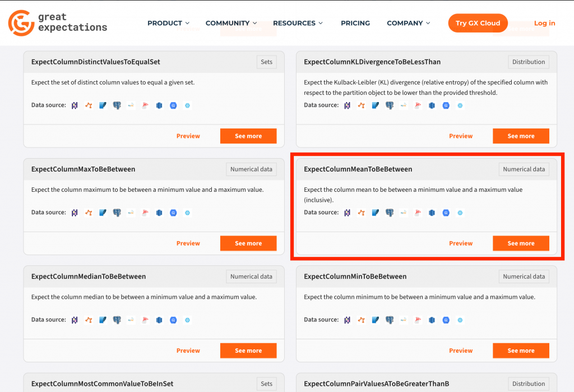The width and height of the screenshot is (574, 392).
Task: Click Redshift icon in ExpectColumnMaxToBeBetween card
Action: click(159, 213)
